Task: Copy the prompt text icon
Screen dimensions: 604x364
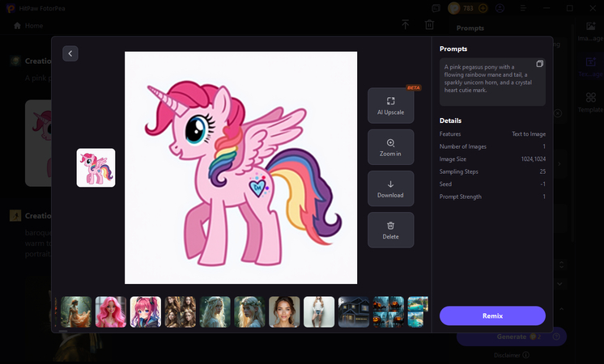Action: point(540,64)
